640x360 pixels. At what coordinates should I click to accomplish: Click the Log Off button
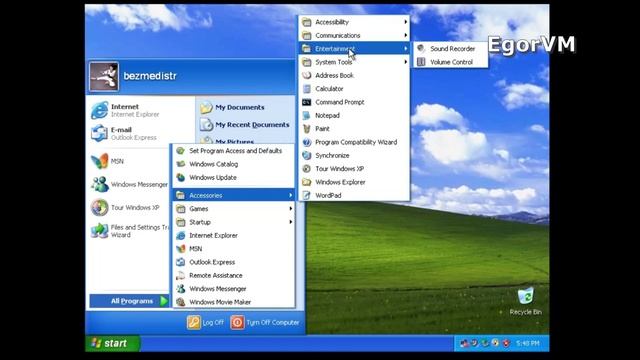[x=206, y=322]
